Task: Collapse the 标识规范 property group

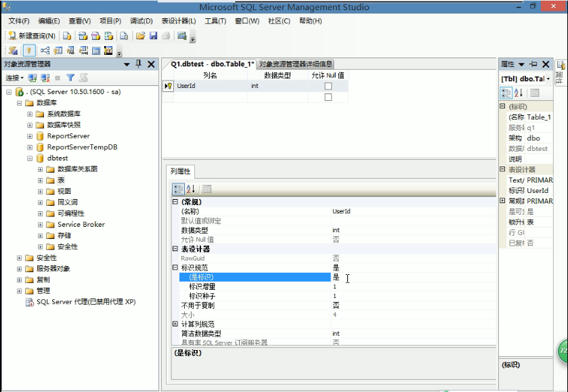Action: tap(175, 267)
